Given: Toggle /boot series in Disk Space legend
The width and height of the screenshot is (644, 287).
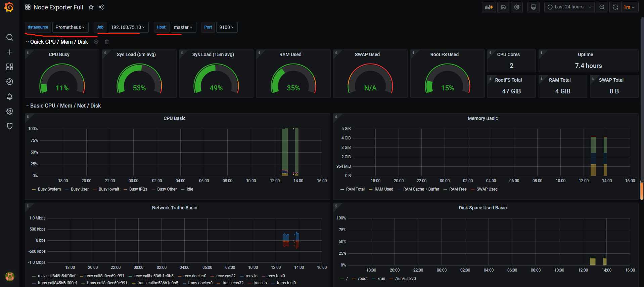Looking at the screenshot, I should tap(363, 279).
